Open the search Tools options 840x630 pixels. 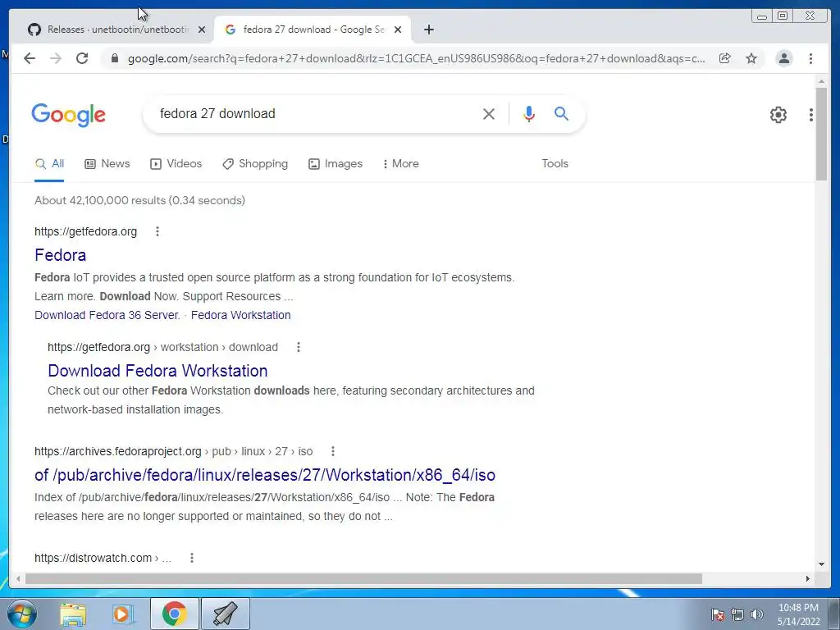555,164
